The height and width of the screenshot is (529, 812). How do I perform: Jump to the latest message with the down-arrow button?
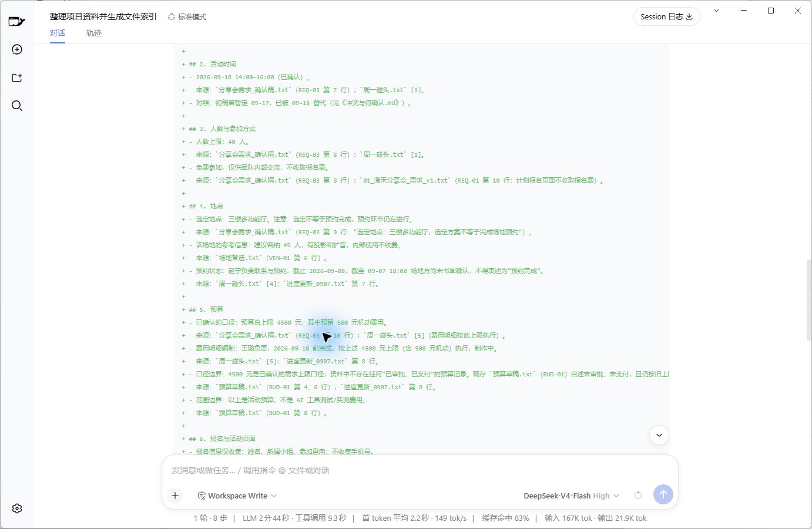[x=659, y=435]
